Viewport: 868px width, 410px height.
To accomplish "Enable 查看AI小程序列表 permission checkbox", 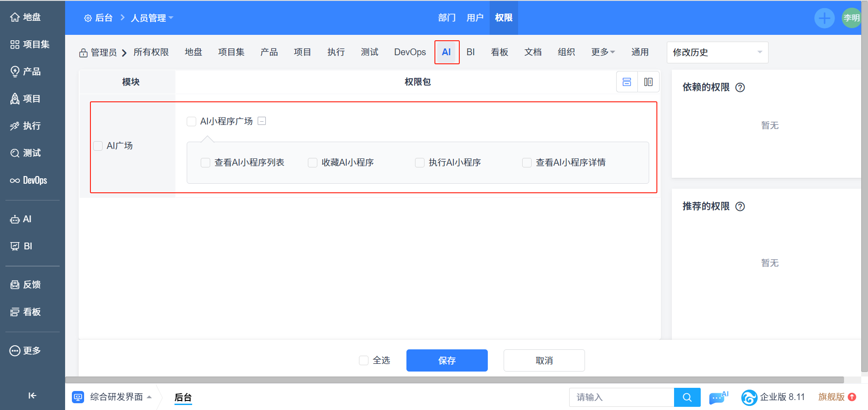I will (206, 162).
